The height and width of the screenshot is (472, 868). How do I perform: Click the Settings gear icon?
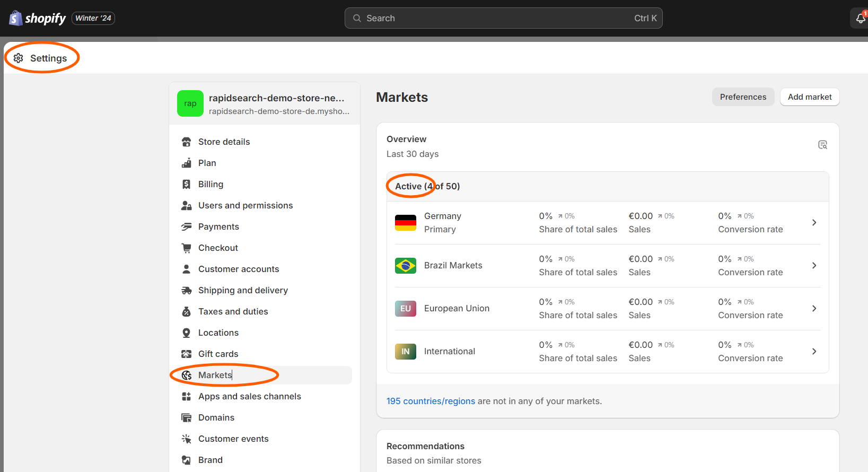(19, 58)
